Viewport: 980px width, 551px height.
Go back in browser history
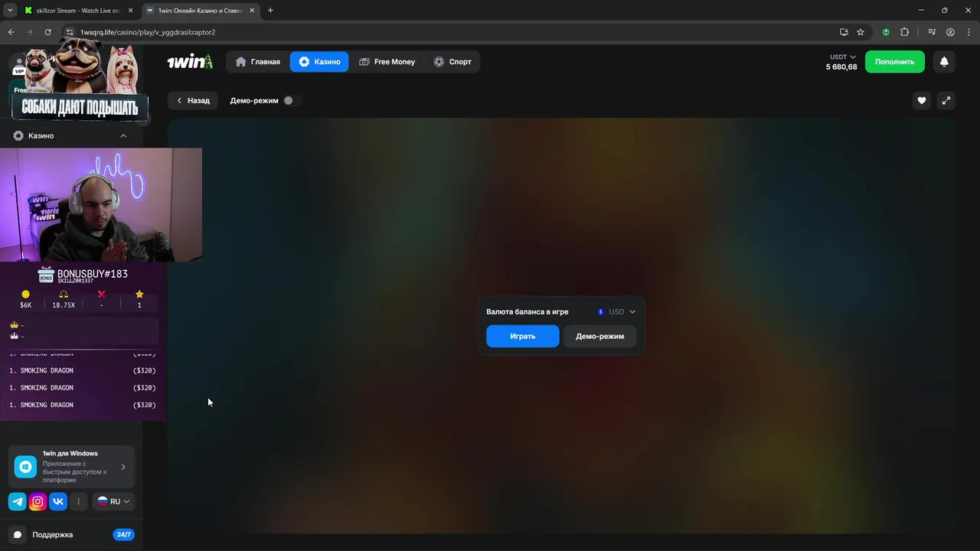pos(11,32)
